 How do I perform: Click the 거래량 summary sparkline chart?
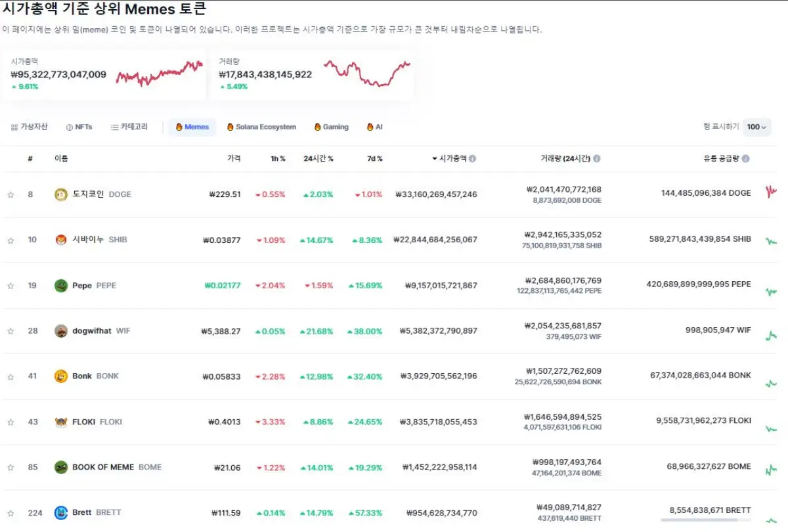click(367, 74)
